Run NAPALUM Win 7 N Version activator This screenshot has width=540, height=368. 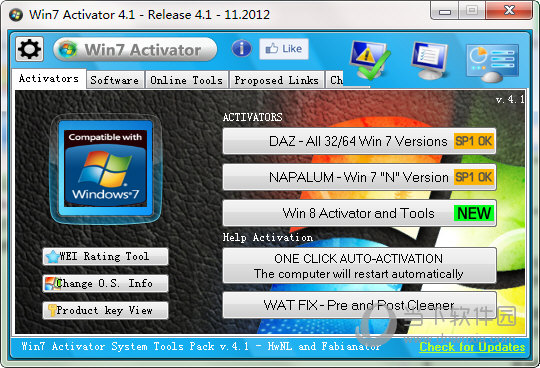pyautogui.click(x=359, y=177)
